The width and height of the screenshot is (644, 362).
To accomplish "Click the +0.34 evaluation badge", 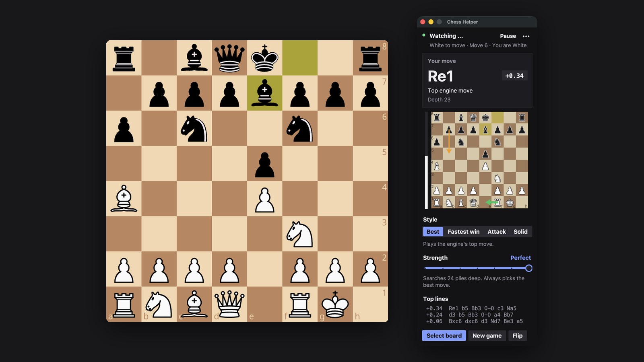I will coord(514,76).
